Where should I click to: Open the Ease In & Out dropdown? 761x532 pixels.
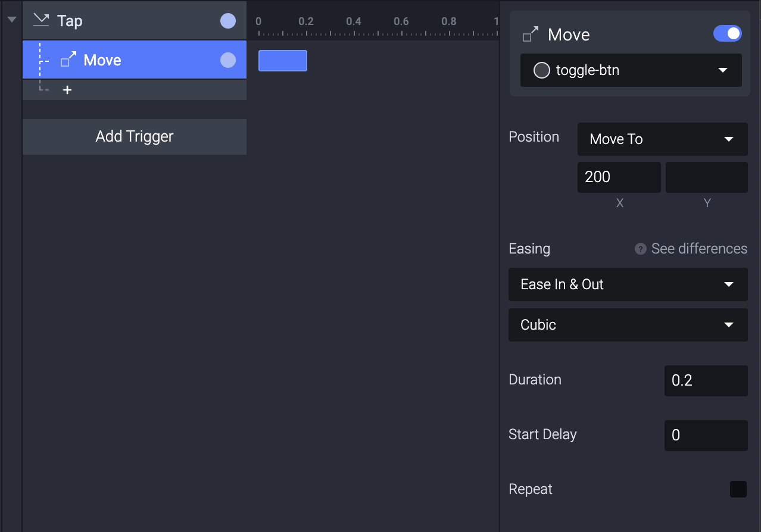tap(628, 284)
